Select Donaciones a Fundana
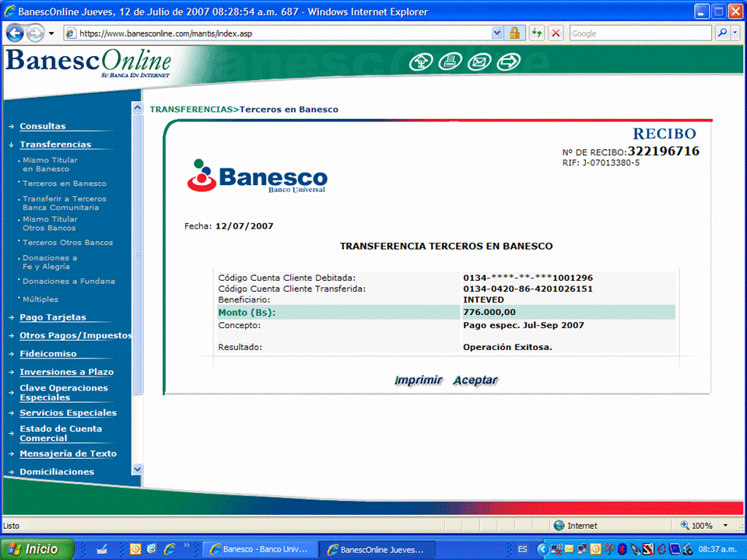The width and height of the screenshot is (747, 560). 68,281
